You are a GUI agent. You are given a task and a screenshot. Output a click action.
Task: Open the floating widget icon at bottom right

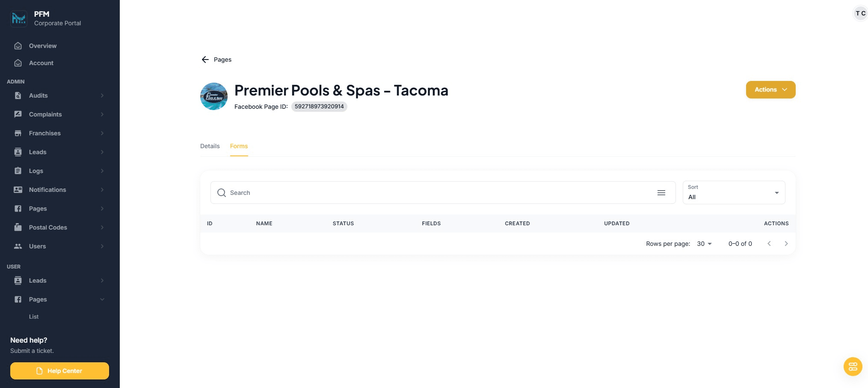tap(853, 367)
